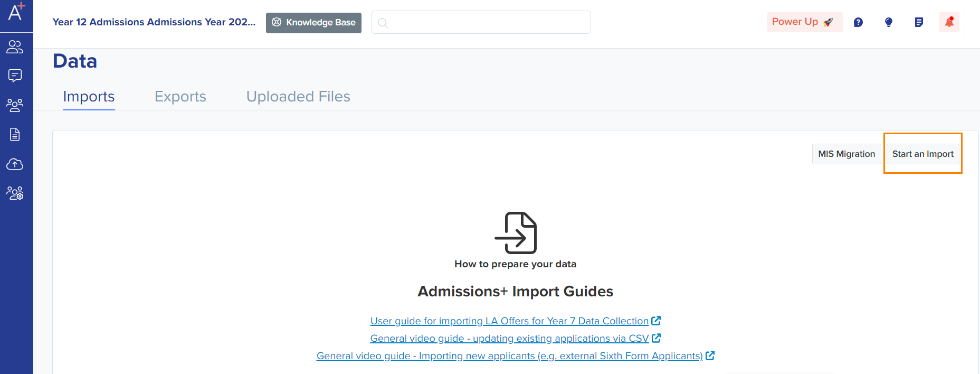The height and width of the screenshot is (374, 980).
Task: Click the Power Up button
Action: pos(804,22)
